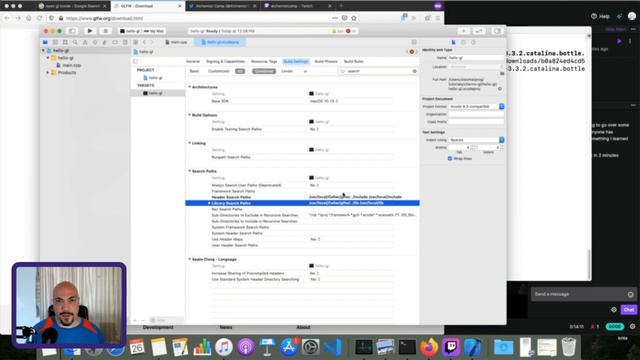Open Podcasts app from the Dock

pos(246,347)
